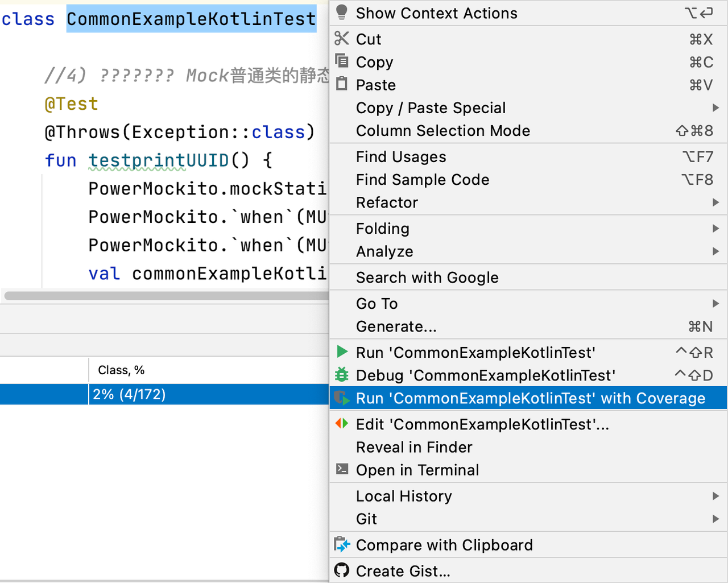This screenshot has width=728, height=583.
Task: Click PowerMockito.mockStatic code line
Action: tap(208, 188)
